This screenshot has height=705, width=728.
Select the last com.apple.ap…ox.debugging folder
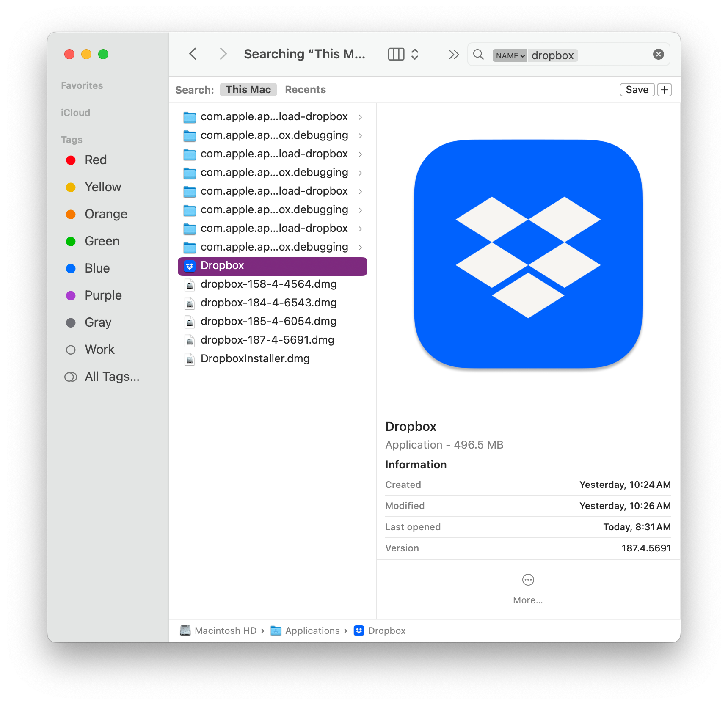273,247
